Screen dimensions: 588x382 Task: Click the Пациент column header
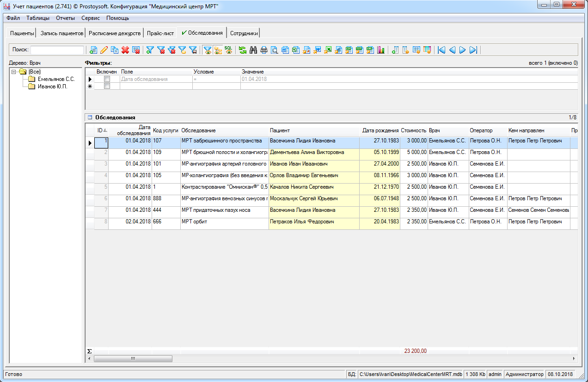coord(280,130)
